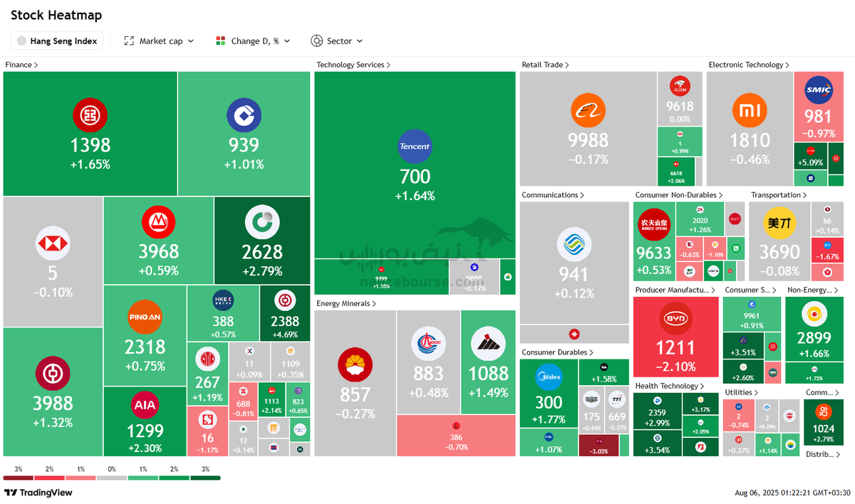The width and height of the screenshot is (855, 504).
Task: Expand the Energy Minerals sector header
Action: (x=346, y=303)
